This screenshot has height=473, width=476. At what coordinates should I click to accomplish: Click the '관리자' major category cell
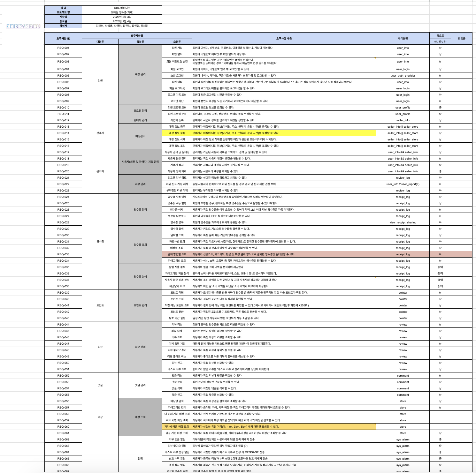coord(100,171)
